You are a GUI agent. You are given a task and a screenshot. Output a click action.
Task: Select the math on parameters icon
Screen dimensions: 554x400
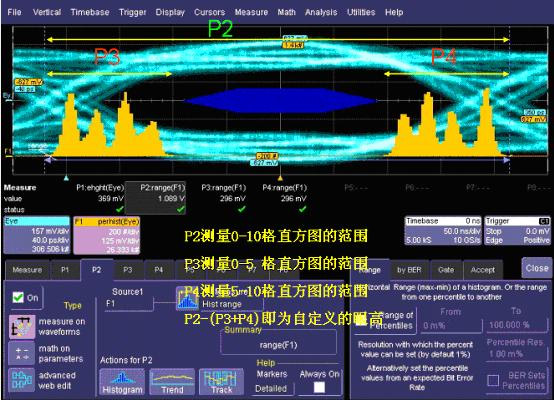(22, 353)
